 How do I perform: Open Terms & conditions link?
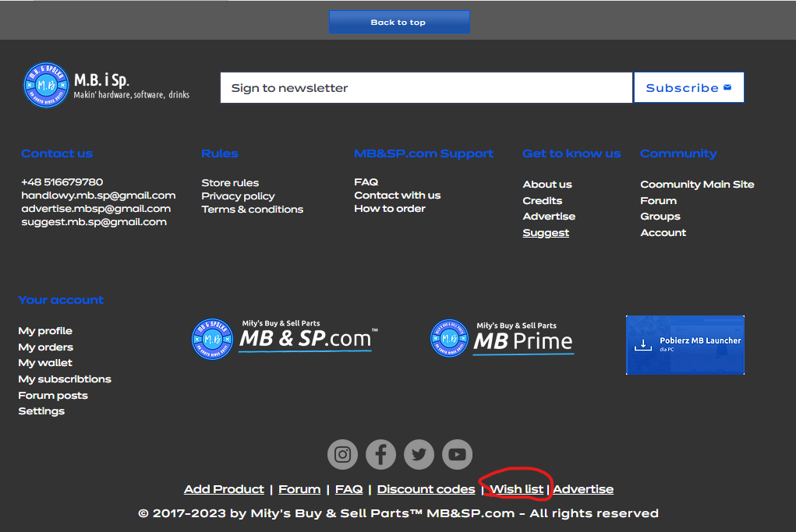253,210
